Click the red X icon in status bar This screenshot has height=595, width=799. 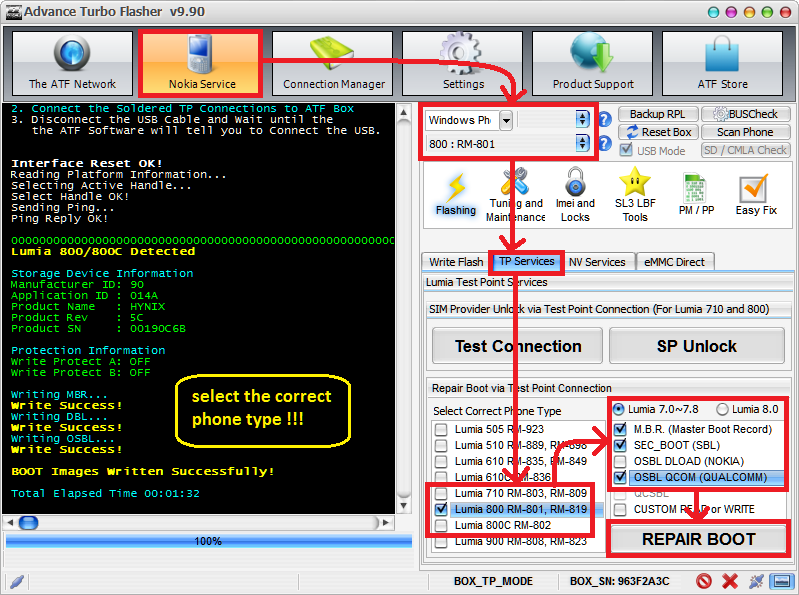(x=730, y=581)
